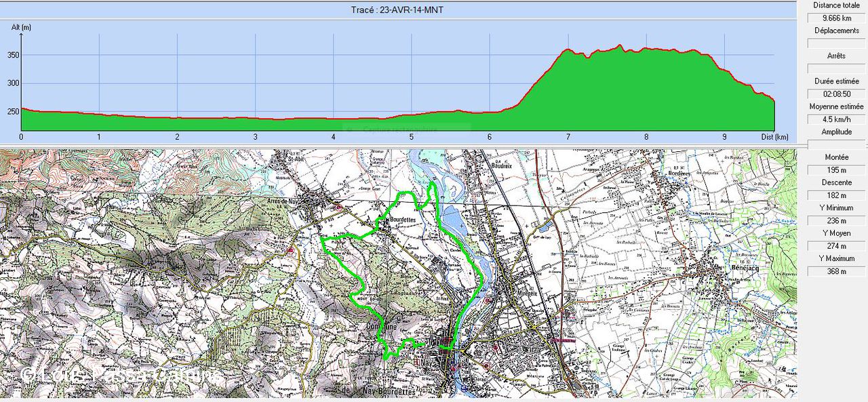Select the Durée estimée value 02:08:50
The width and height of the screenshot is (868, 402).
point(835,94)
